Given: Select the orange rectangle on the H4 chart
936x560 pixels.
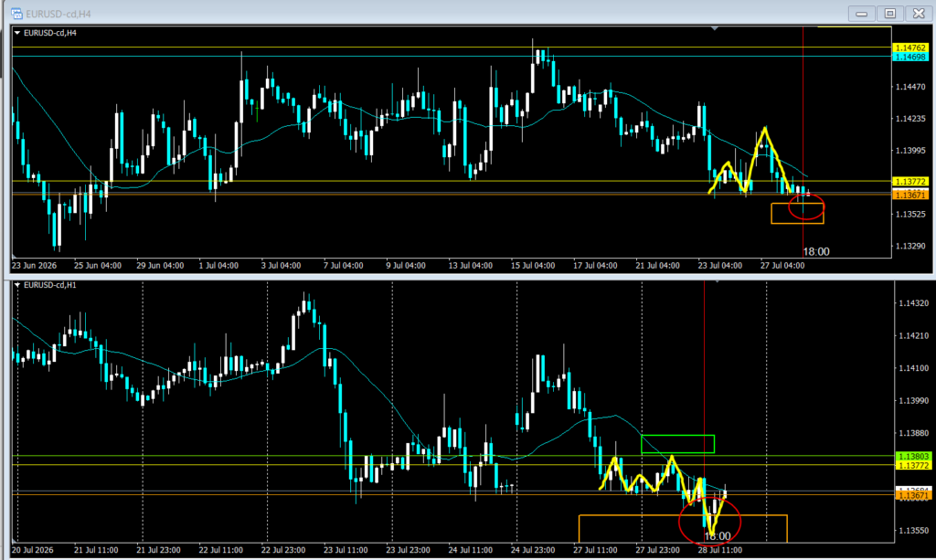Looking at the screenshot, I should click(797, 214).
